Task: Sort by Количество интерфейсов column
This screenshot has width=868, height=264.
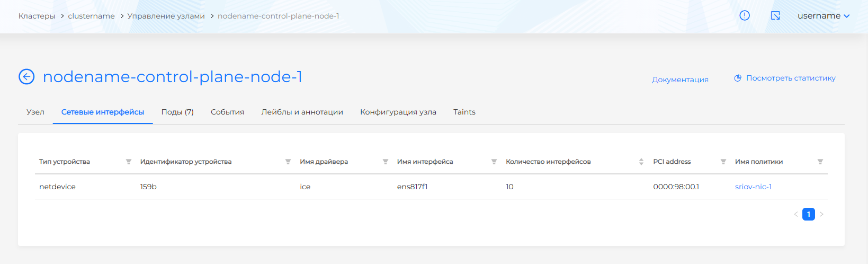Action: [641, 162]
